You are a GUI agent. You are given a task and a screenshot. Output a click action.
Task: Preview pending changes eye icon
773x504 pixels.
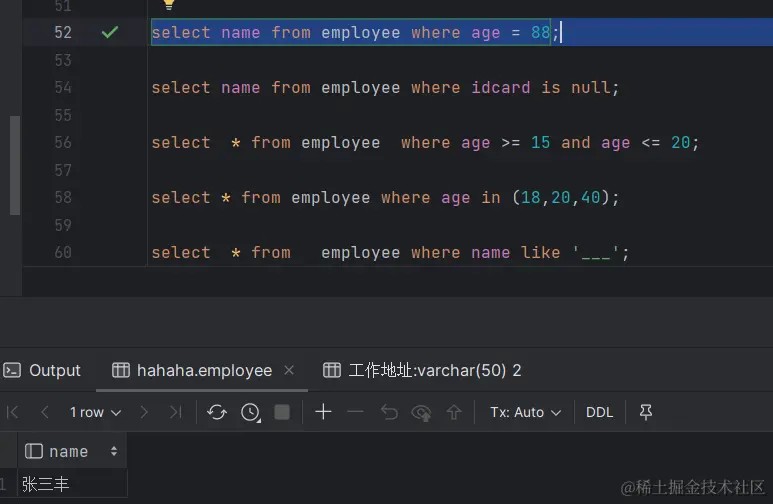422,412
